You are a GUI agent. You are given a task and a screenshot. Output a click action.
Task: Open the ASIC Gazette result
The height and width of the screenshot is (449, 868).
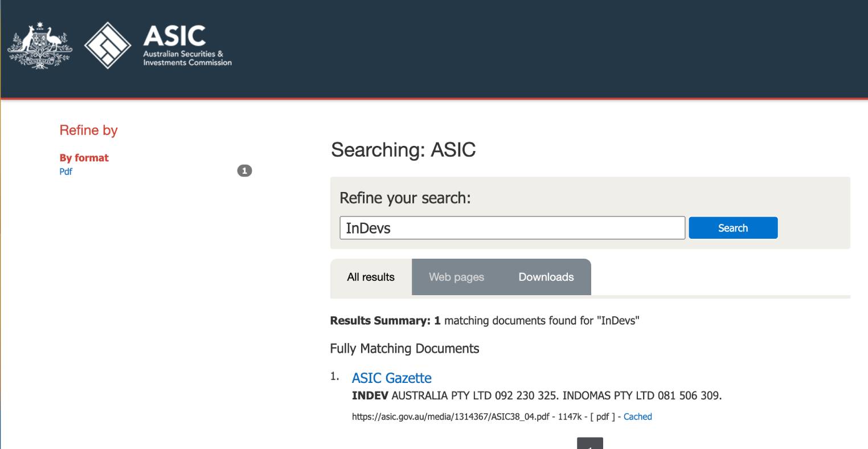pos(391,378)
